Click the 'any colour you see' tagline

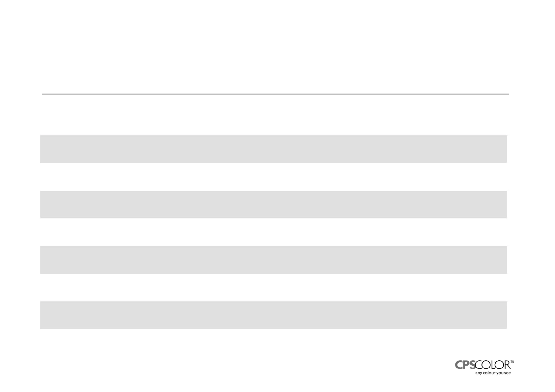click(x=493, y=373)
